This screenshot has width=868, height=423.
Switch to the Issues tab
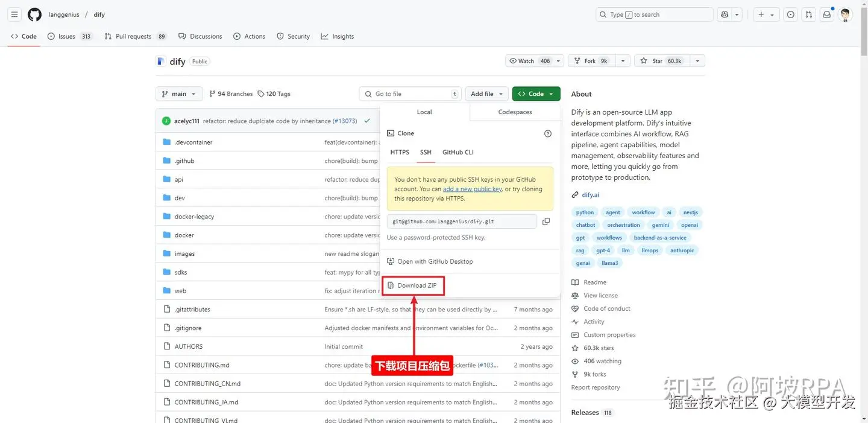click(x=70, y=36)
